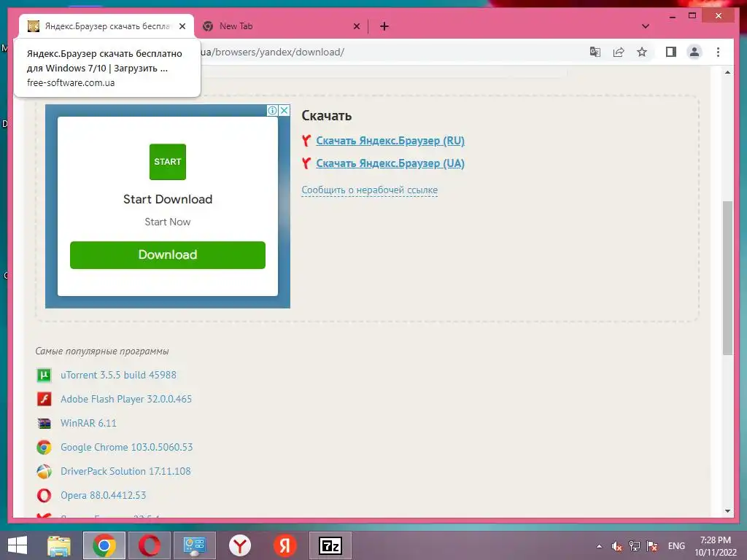This screenshot has width=747, height=560.
Task: Click the ENG language indicator
Action: click(676, 546)
